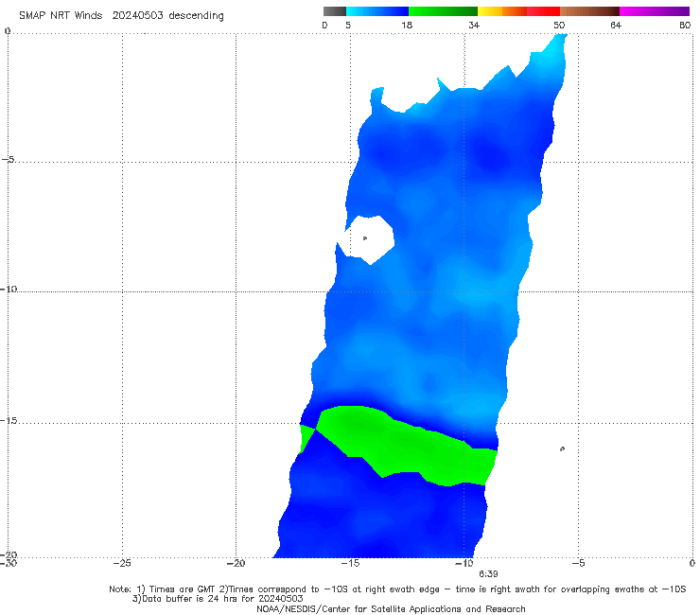Image resolution: width=700 pixels, height=615 pixels.
Task: Click the color bar label '18'
Action: click(x=407, y=25)
